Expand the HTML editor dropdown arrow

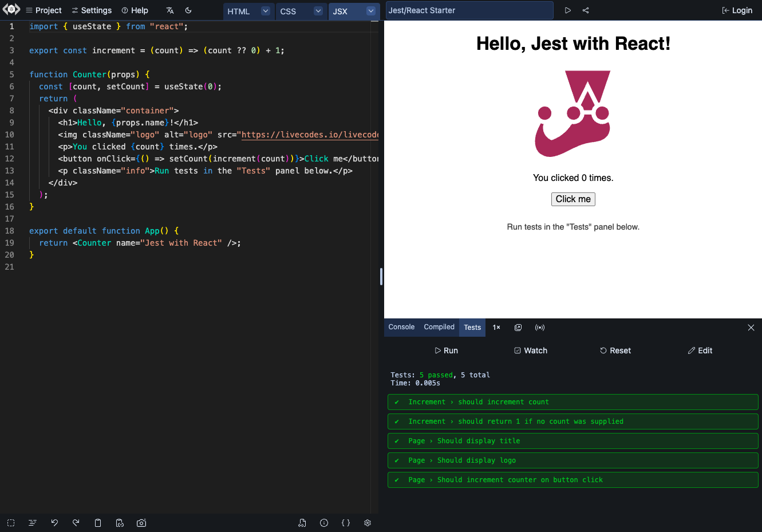pyautogui.click(x=266, y=11)
